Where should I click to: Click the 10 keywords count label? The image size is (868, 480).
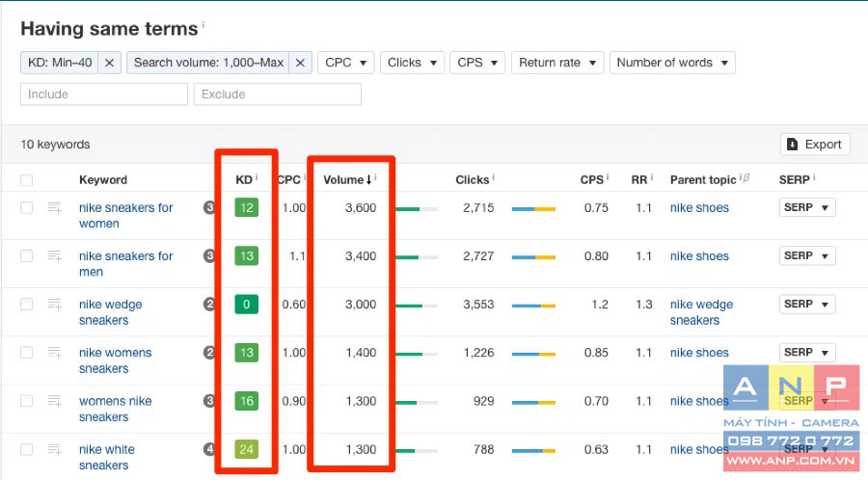tap(55, 145)
